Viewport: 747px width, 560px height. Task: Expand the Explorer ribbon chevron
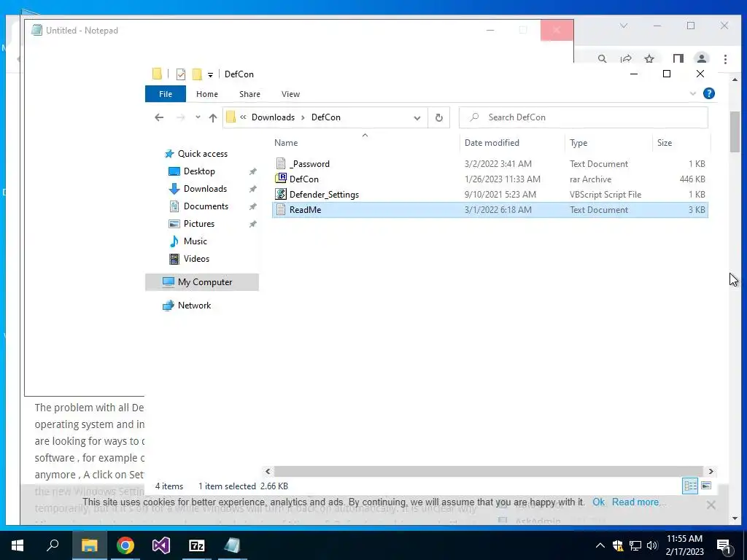693,94
